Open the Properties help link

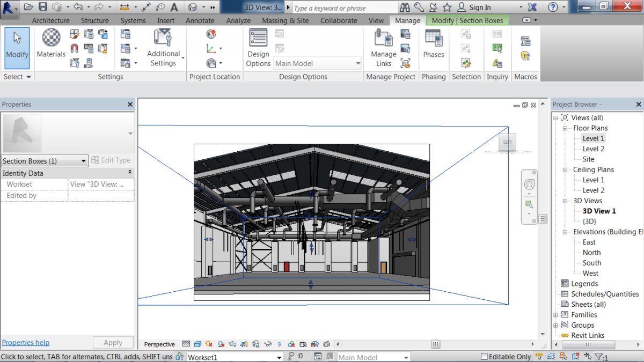(25, 342)
